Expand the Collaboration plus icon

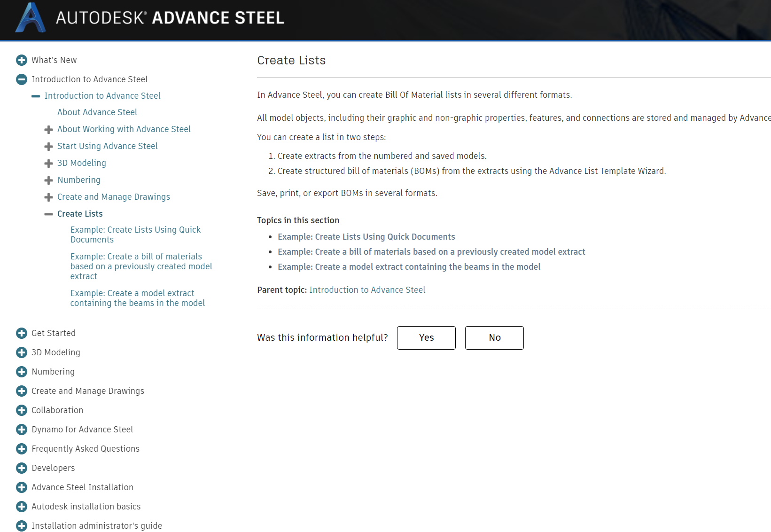pos(22,410)
